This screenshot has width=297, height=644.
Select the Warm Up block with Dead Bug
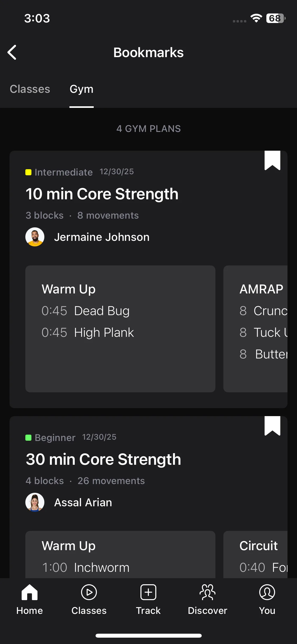click(x=120, y=328)
